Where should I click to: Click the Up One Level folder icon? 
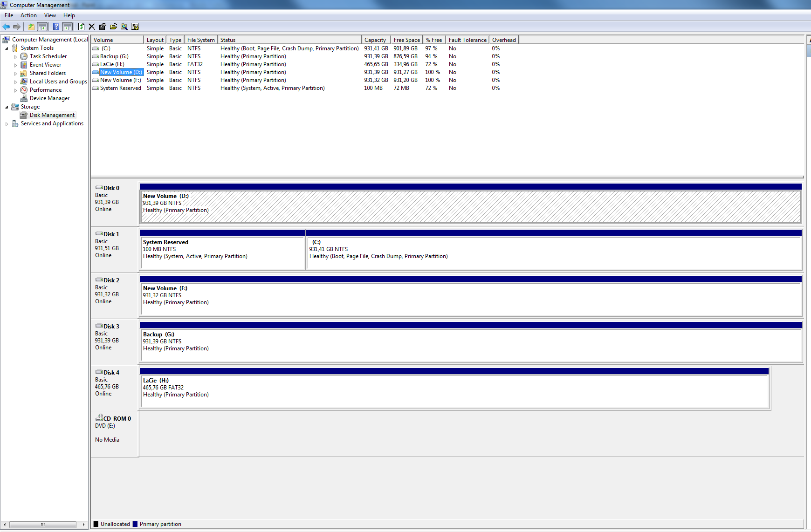pyautogui.click(x=31, y=27)
